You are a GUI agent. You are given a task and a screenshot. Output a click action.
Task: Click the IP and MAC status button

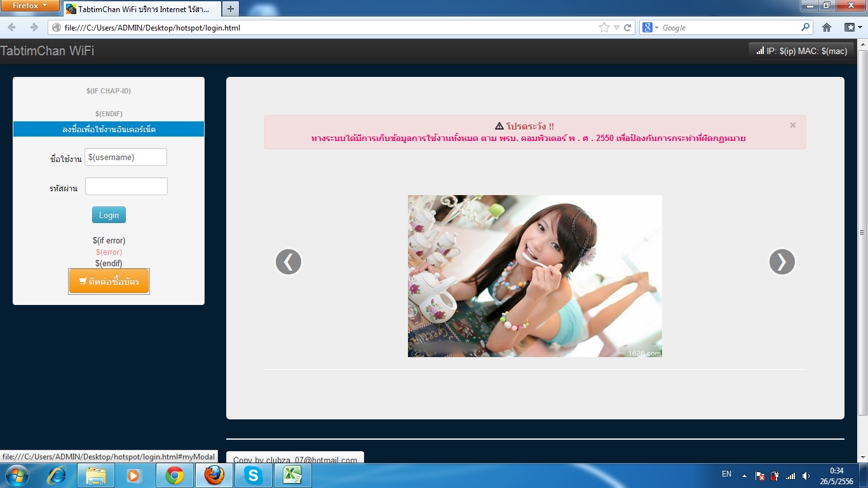point(801,51)
